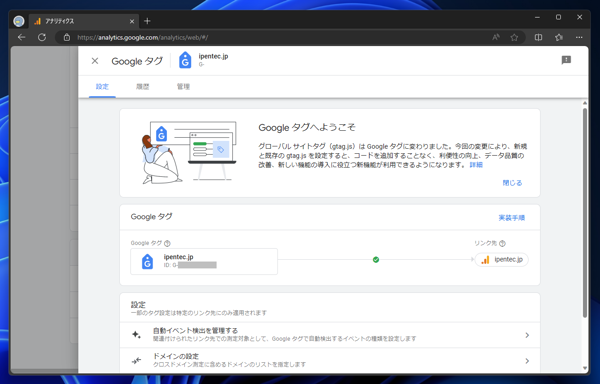Open split screen icon in browser toolbar
The height and width of the screenshot is (384, 600).
538,37
